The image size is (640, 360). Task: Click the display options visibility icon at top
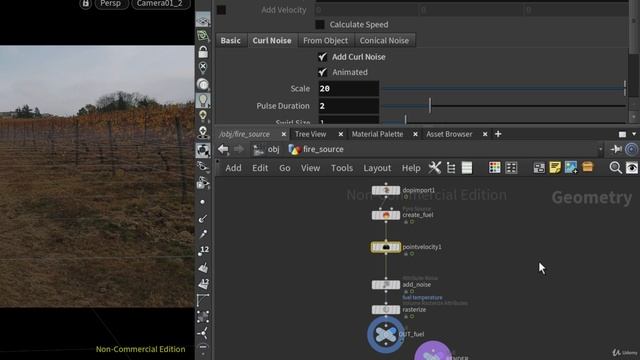pos(203,20)
